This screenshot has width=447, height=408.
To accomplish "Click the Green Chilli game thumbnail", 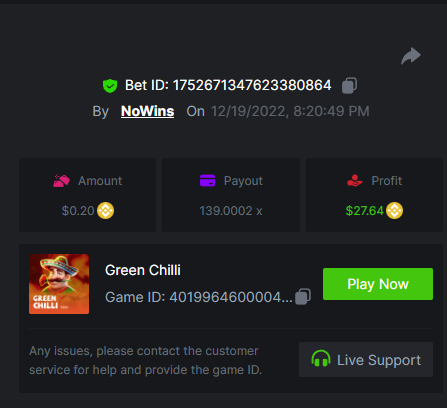I will point(59,284).
